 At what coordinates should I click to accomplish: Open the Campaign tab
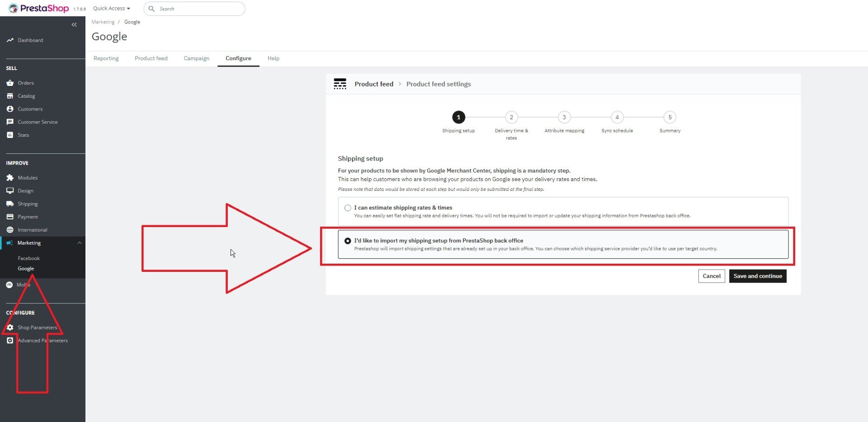point(197,58)
